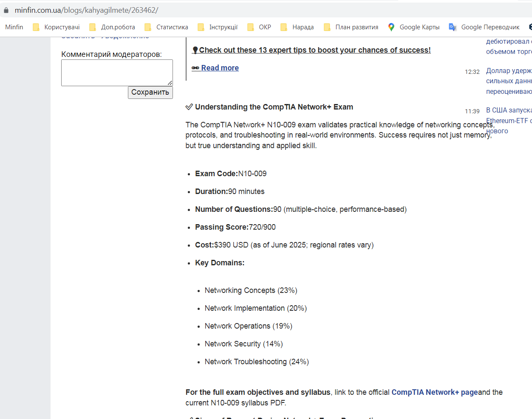Click the Комментарий модераторов label

tap(111, 54)
